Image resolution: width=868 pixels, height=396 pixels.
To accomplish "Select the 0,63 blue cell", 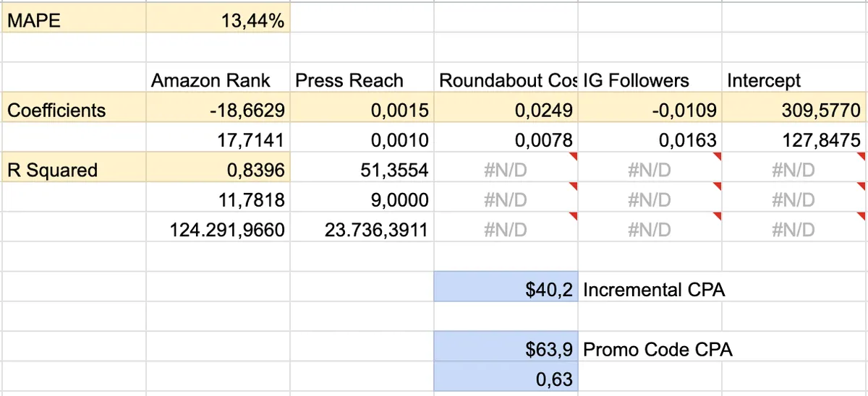I will click(506, 377).
